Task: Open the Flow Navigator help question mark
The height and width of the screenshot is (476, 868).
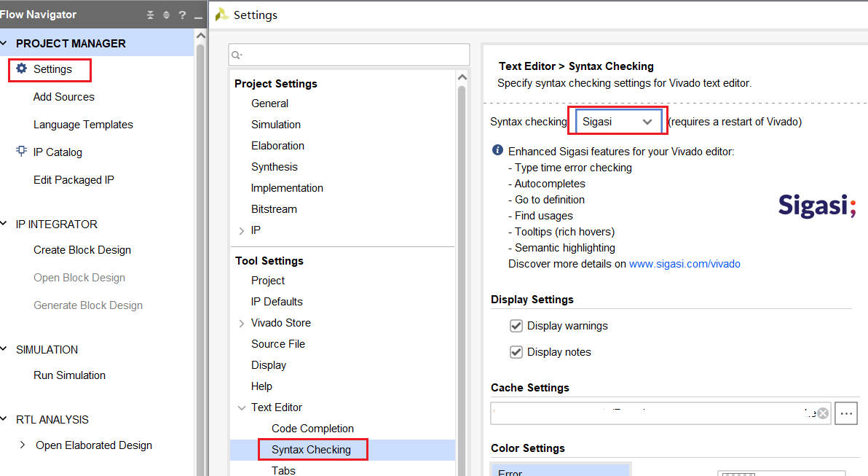Action: (x=182, y=15)
